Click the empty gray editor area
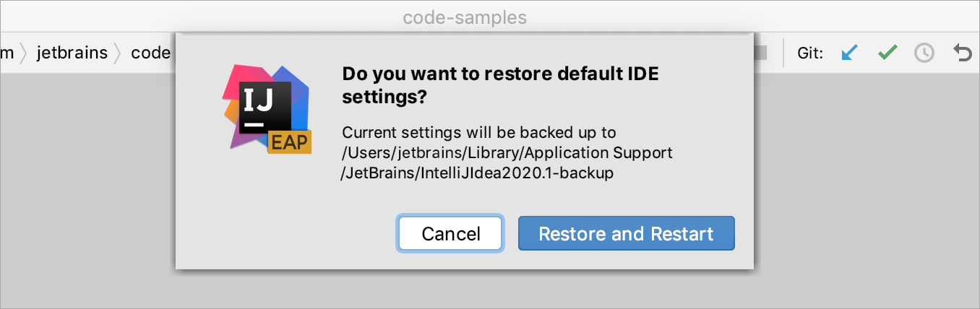The width and height of the screenshot is (980, 309). 866,188
